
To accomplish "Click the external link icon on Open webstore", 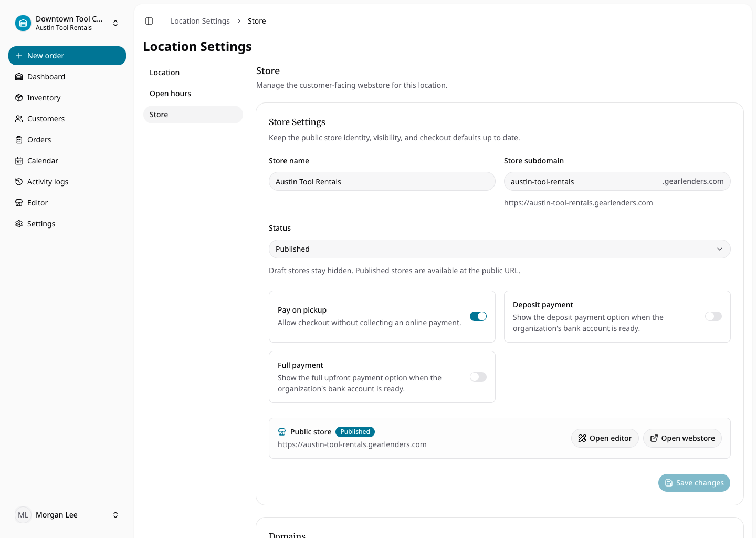I will coord(654,438).
